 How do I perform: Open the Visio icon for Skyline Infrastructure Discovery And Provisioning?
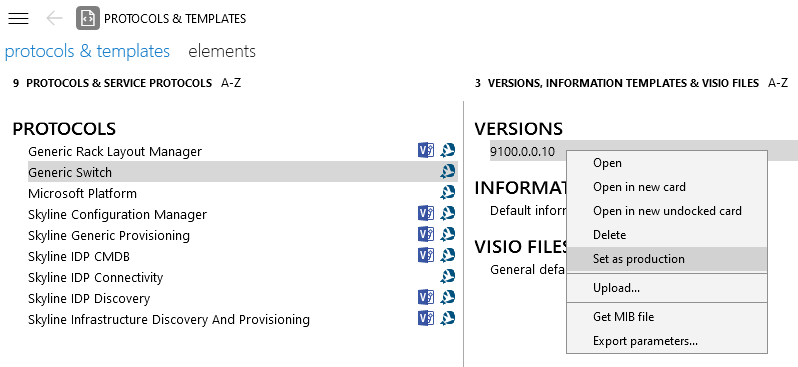point(425,318)
